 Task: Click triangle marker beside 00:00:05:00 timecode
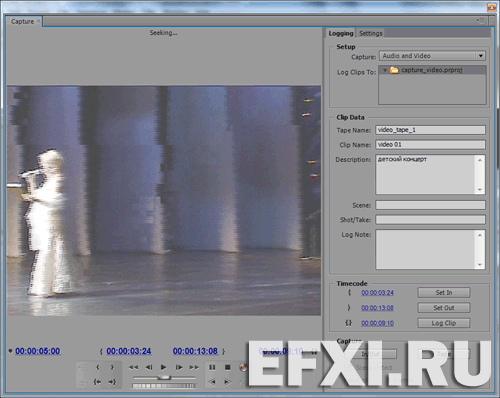tap(10, 351)
